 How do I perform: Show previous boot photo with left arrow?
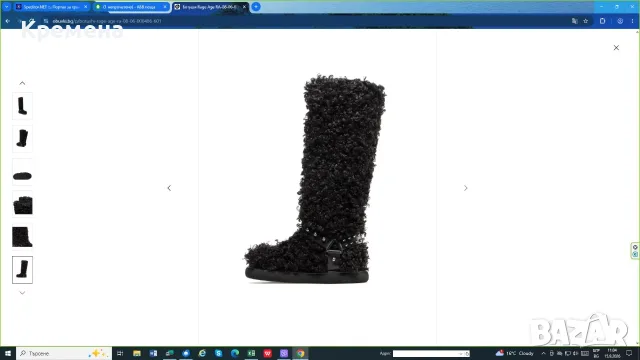coord(169,188)
